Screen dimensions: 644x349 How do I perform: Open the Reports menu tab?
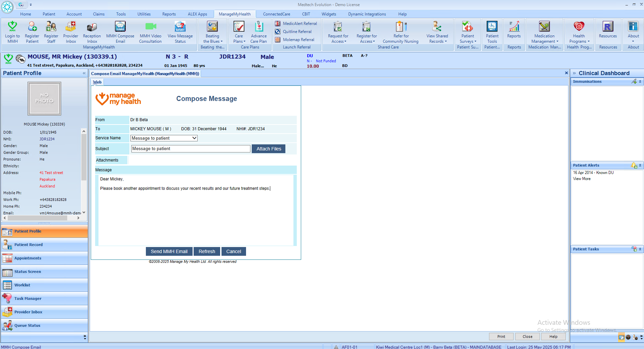click(x=169, y=14)
